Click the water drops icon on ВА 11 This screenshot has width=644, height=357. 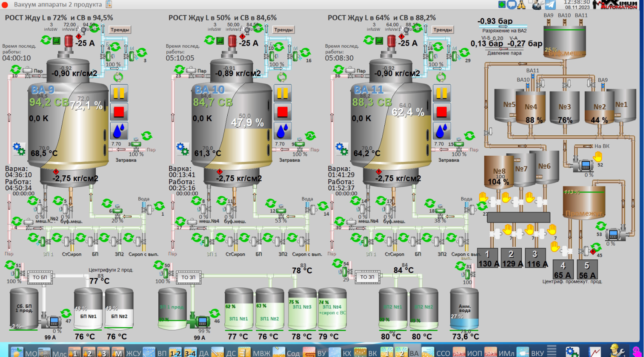click(x=442, y=131)
